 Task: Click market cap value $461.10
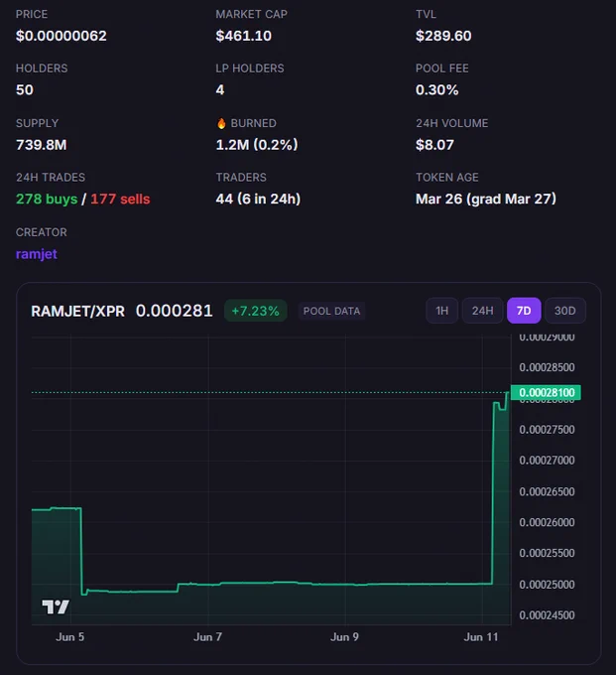[243, 36]
